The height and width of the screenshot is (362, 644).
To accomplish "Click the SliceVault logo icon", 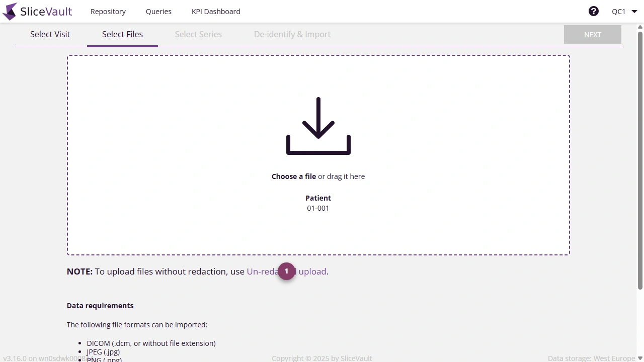I will (9, 11).
